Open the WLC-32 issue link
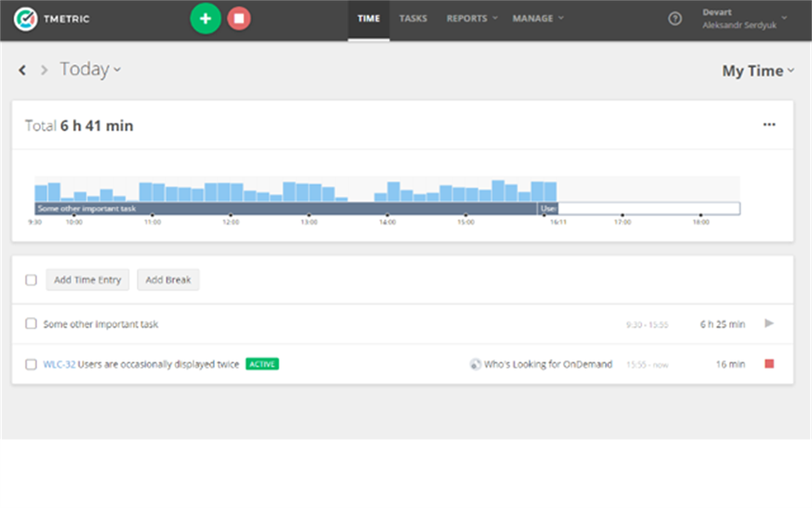Screen dimensions: 812x508 [x=60, y=364]
